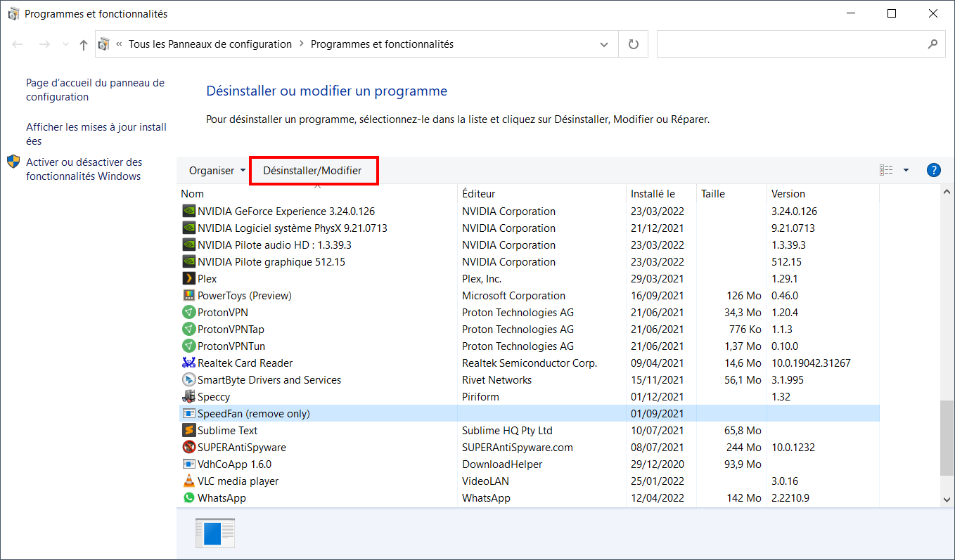Click the PowerToys (Preview) icon
Viewport: 955px width, 560px height.
pyautogui.click(x=188, y=296)
